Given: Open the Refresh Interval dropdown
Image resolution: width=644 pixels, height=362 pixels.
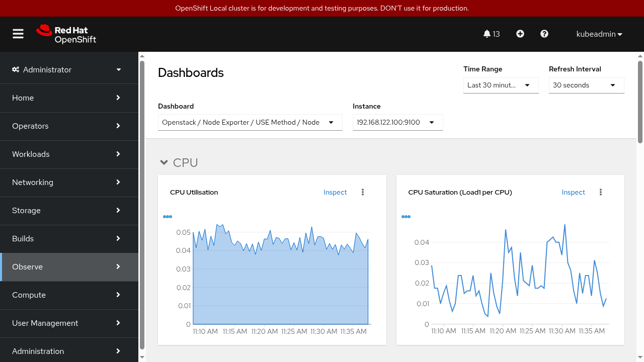Looking at the screenshot, I should (x=586, y=85).
